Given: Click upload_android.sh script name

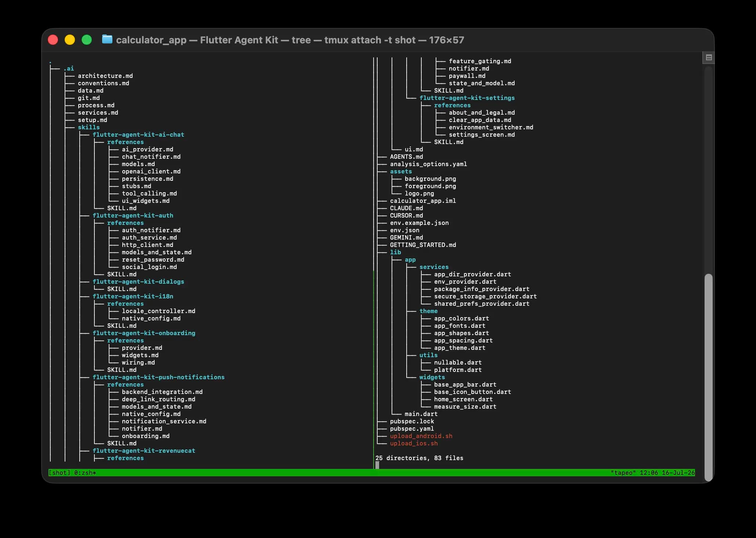Looking at the screenshot, I should (x=421, y=436).
